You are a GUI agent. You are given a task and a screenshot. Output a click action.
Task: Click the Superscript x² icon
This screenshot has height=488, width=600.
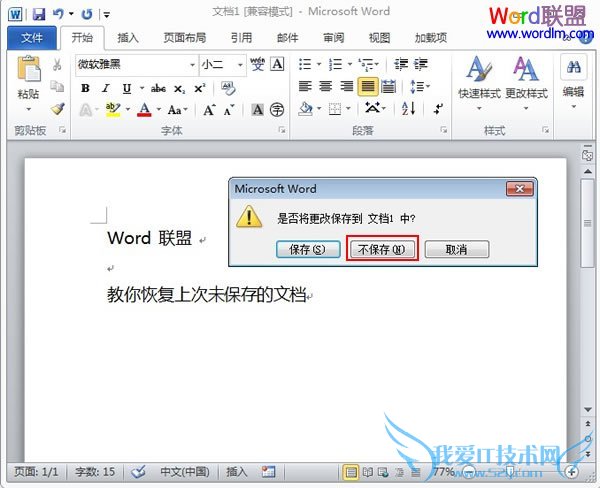(199, 88)
